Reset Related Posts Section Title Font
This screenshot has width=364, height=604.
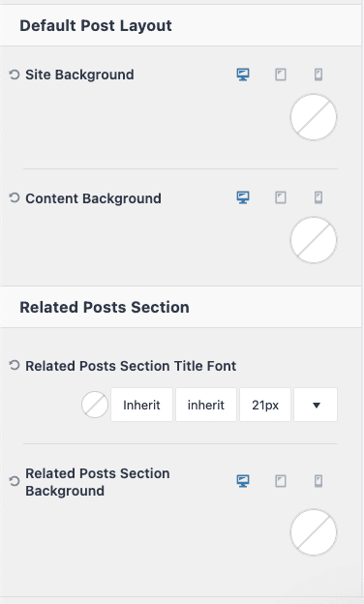point(15,365)
